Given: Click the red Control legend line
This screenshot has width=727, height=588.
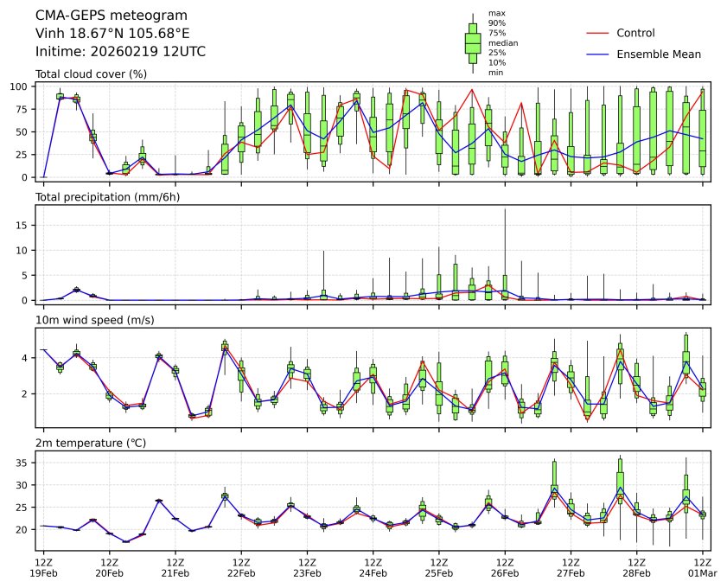Looking at the screenshot, I should click(597, 34).
